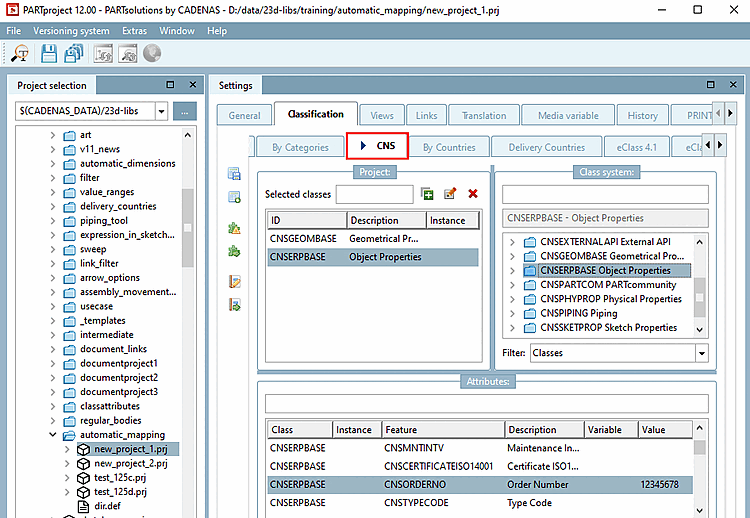Select new_project_2.prj in project tree

[130, 463]
